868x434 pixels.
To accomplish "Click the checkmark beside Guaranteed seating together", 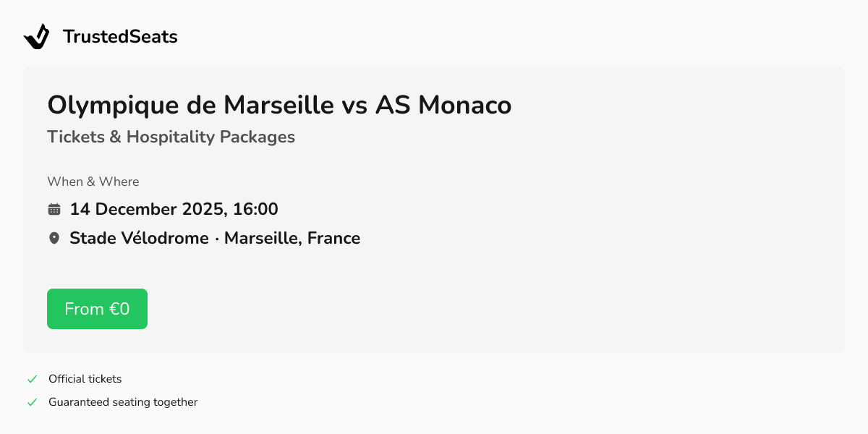I will 32,401.
